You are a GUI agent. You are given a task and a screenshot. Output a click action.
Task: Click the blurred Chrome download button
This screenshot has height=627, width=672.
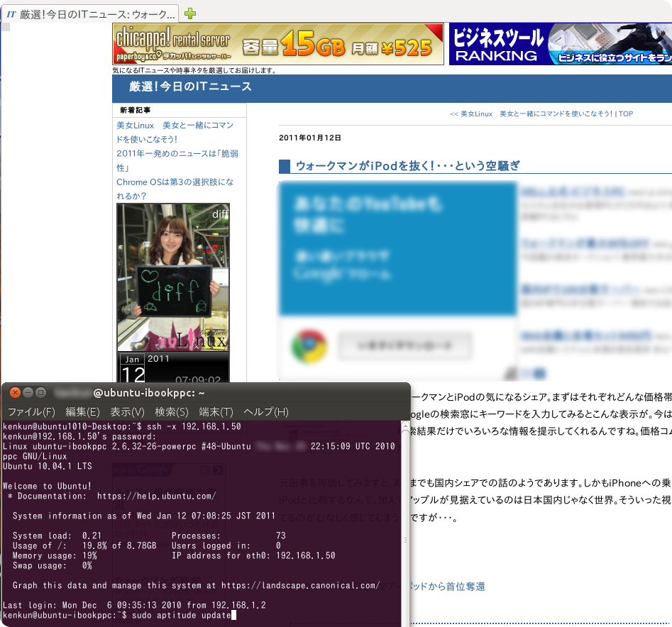pyautogui.click(x=404, y=345)
